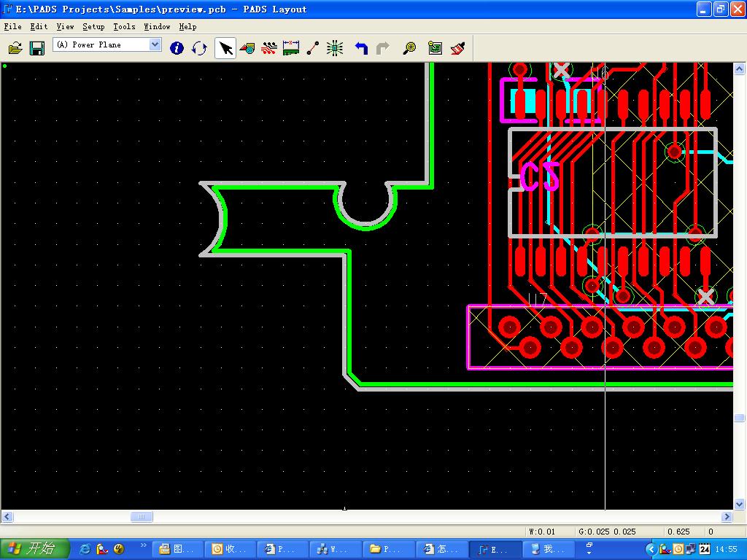This screenshot has height=560, width=747.
Task: Open the Tools menu
Action: pos(124,26)
